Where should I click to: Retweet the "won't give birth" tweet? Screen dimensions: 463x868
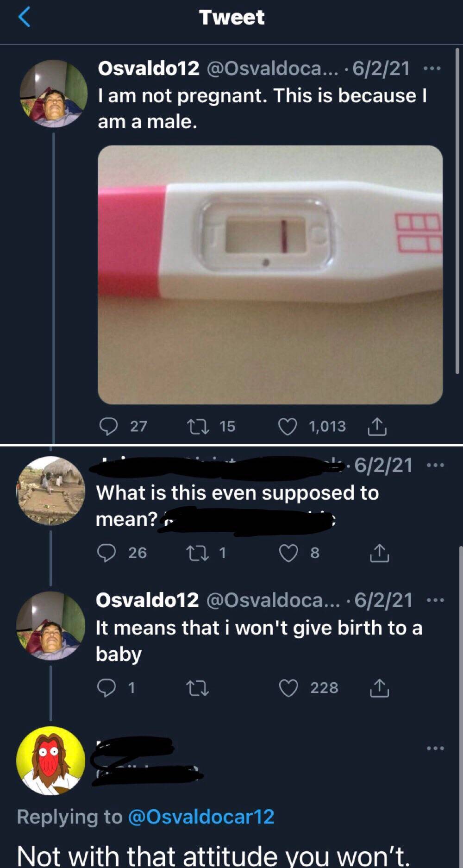click(x=197, y=688)
